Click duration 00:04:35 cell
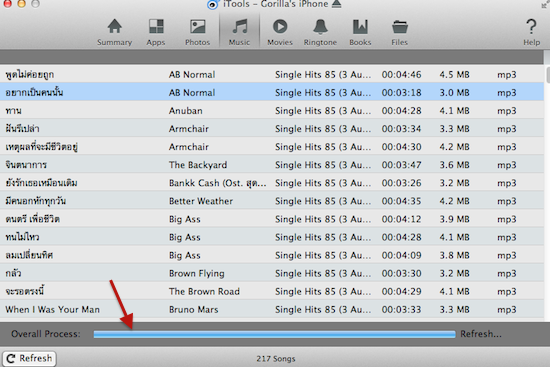The width and height of the screenshot is (550, 367). tap(401, 201)
